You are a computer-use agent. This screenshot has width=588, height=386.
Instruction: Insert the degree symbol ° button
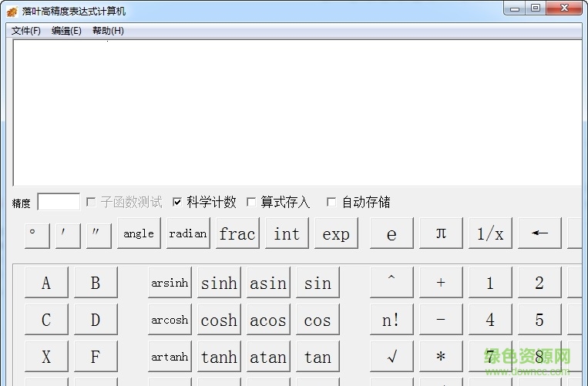37,236
